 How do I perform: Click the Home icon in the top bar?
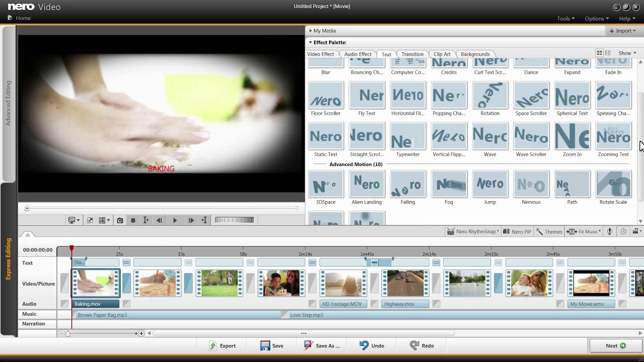pyautogui.click(x=10, y=18)
